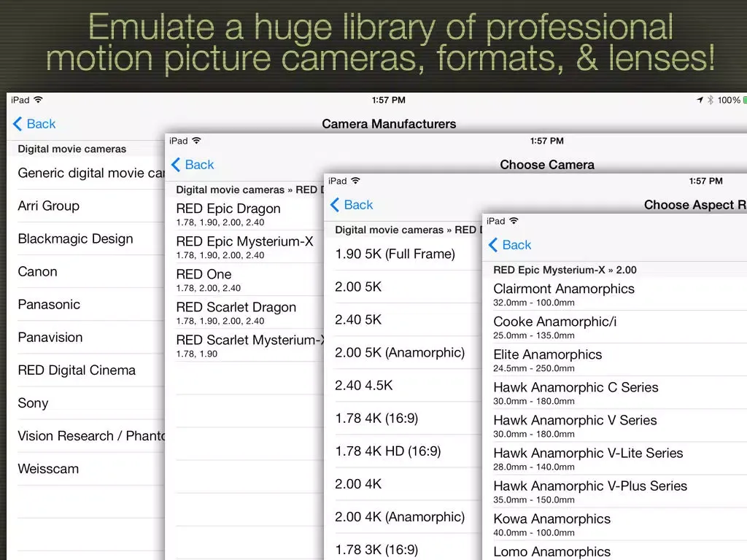Tap Back above RED Epic Mysterium-X lens list
The height and width of the screenshot is (560, 747).
(x=510, y=245)
